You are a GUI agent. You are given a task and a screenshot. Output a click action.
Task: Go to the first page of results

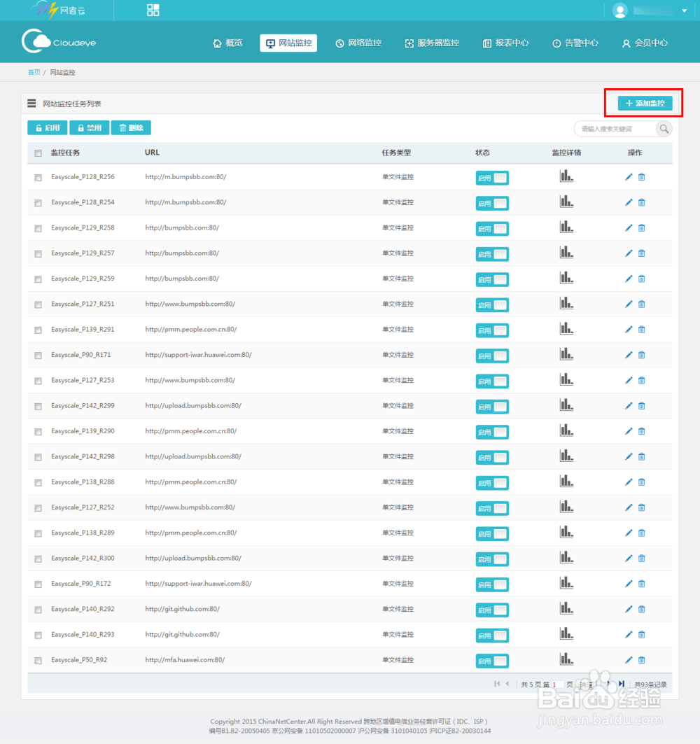coord(497,684)
